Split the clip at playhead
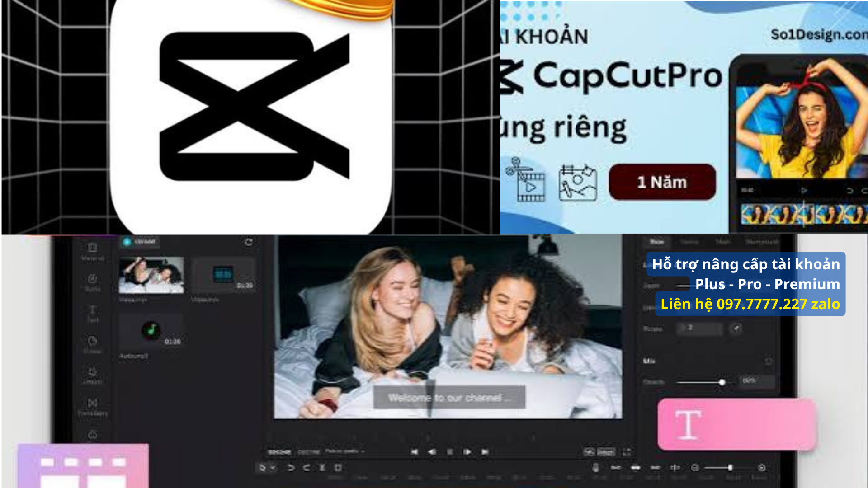 [322, 468]
